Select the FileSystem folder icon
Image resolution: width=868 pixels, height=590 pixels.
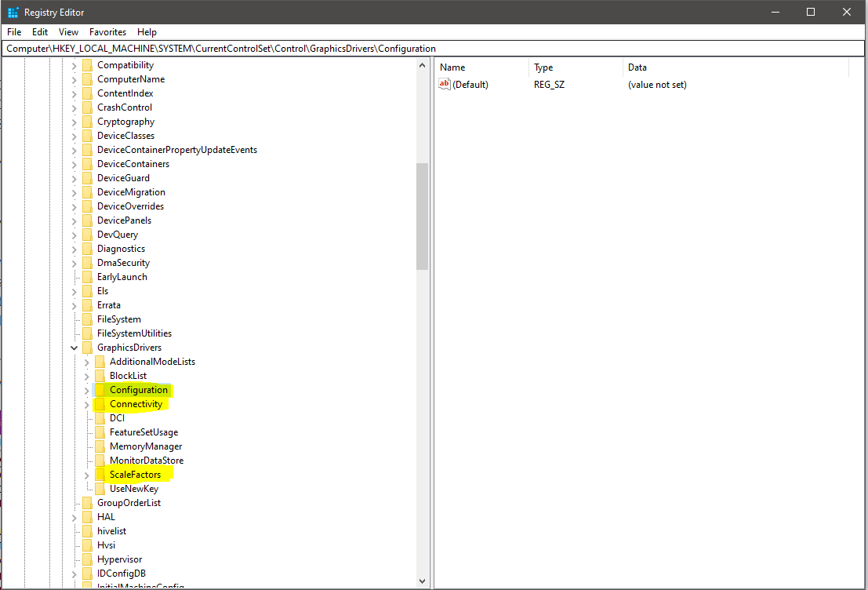(x=88, y=319)
